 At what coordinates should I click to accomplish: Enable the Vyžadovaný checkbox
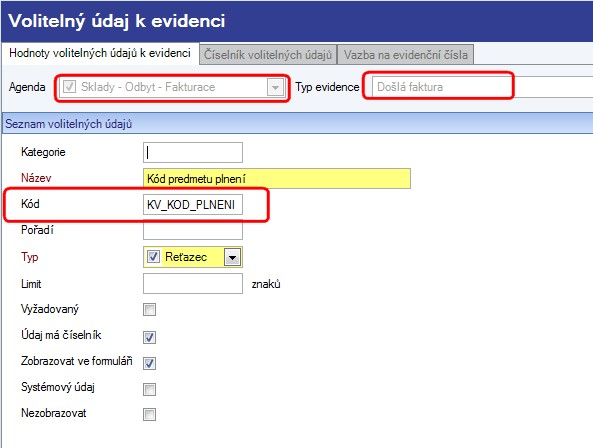[x=149, y=310]
